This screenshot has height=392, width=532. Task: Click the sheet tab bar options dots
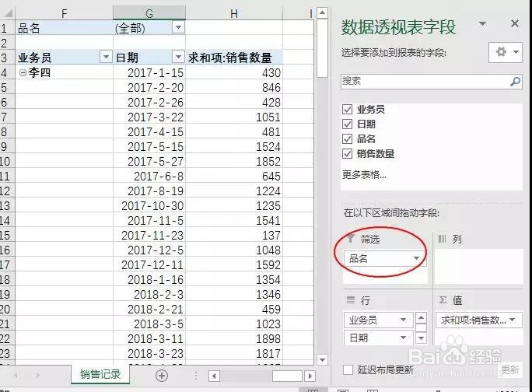click(x=196, y=376)
